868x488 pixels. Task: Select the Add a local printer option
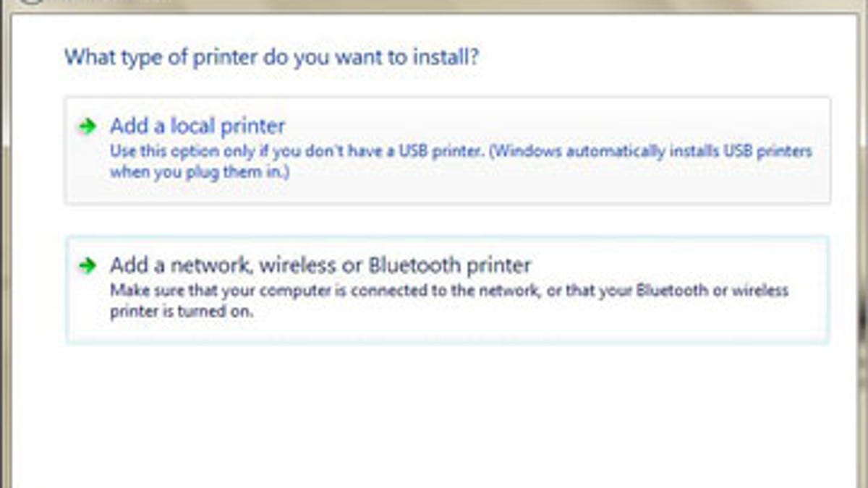click(x=447, y=150)
